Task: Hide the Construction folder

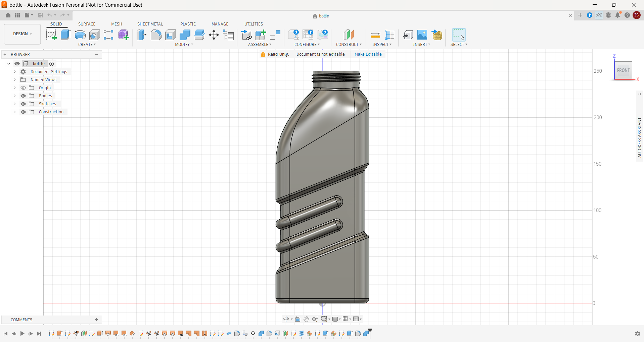Action: click(23, 112)
